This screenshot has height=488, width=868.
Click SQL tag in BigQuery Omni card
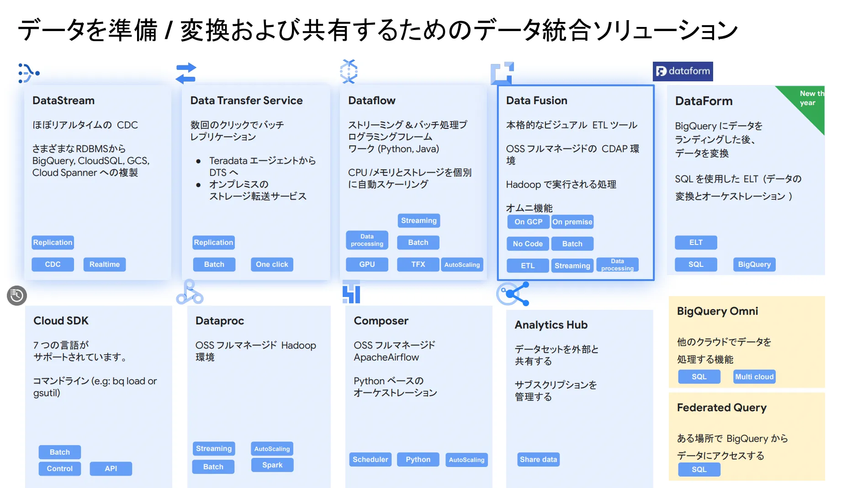(x=699, y=377)
